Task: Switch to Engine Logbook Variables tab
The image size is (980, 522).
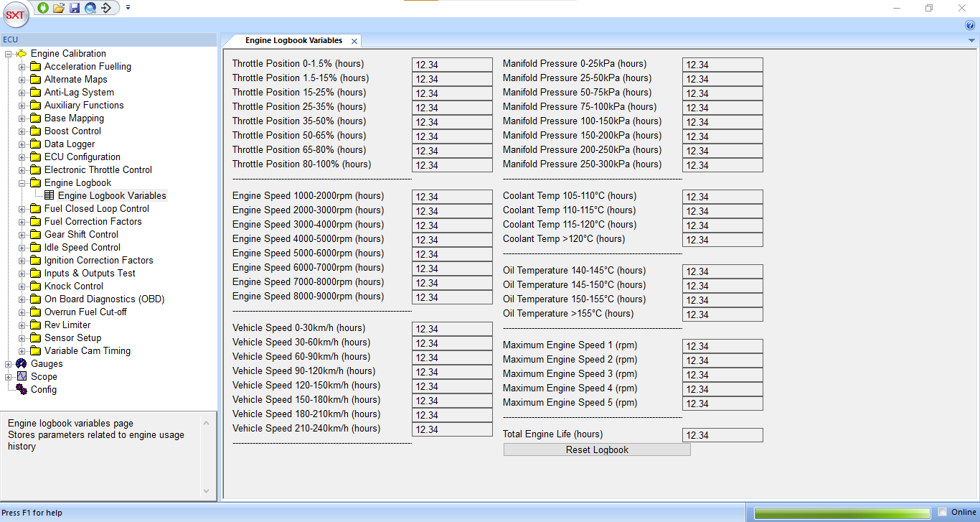Action: (x=293, y=41)
